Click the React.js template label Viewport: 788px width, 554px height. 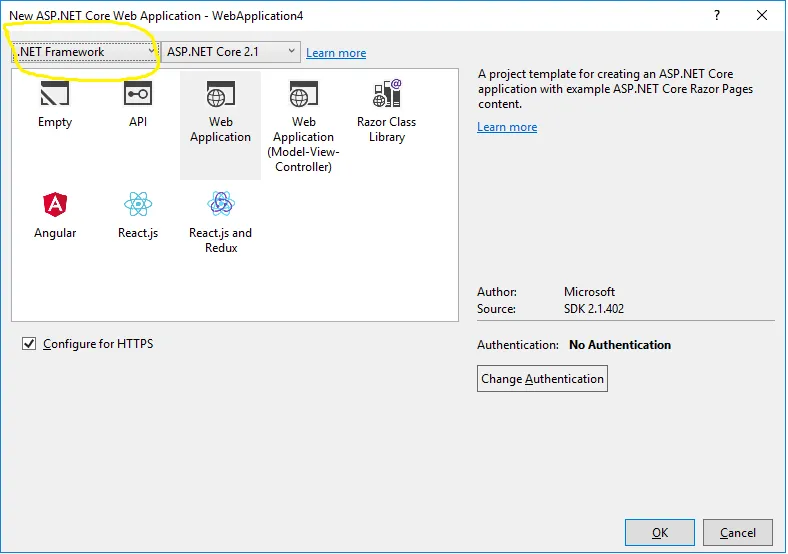pyautogui.click(x=138, y=233)
